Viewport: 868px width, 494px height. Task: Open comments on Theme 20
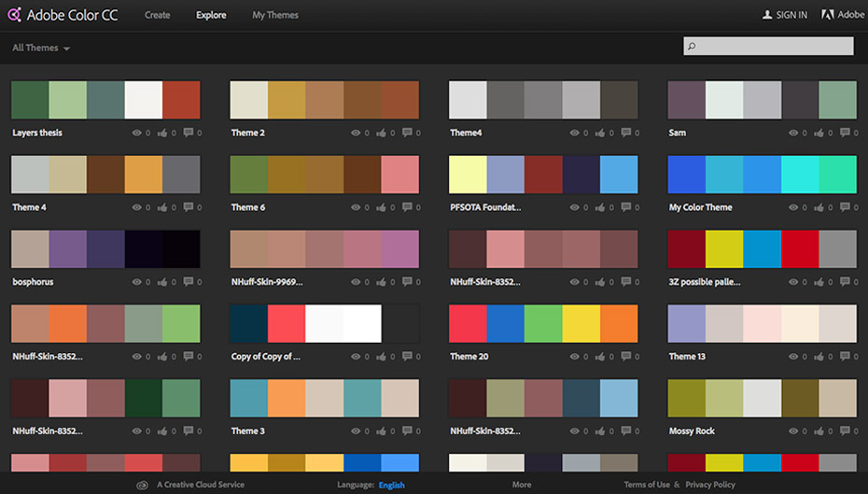pos(625,356)
